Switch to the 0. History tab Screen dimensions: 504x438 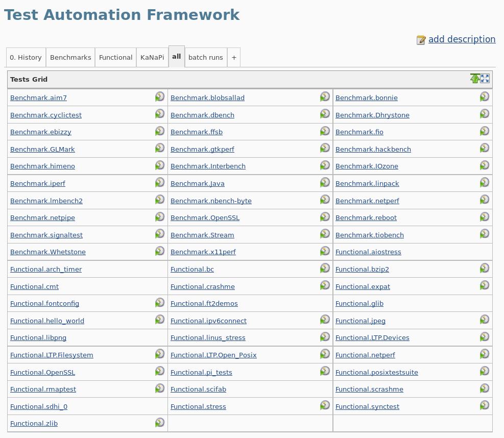click(x=26, y=58)
